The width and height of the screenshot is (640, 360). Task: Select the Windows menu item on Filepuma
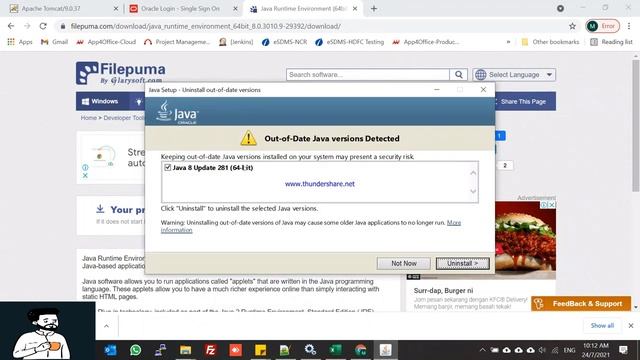(100, 101)
